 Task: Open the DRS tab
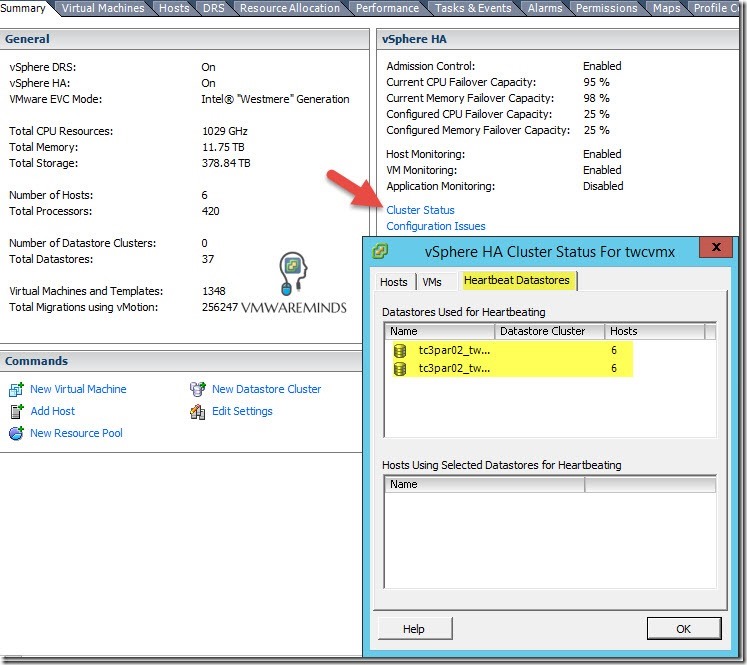click(213, 8)
